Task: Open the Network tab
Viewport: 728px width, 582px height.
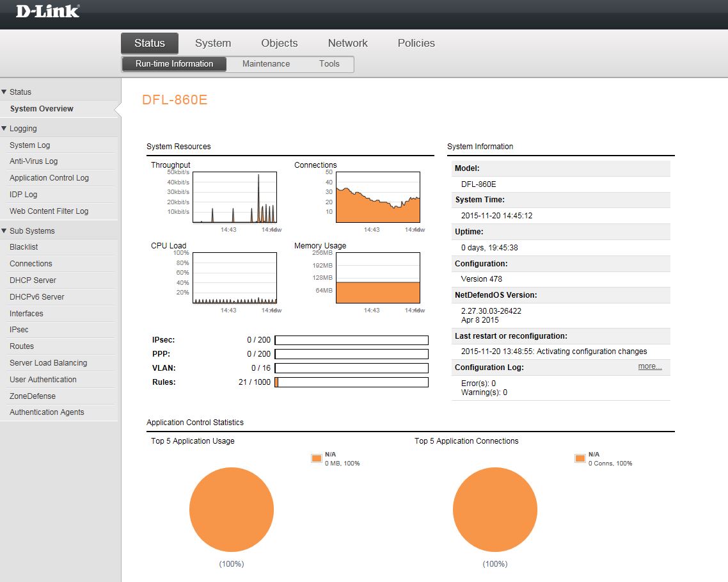Action: (347, 43)
